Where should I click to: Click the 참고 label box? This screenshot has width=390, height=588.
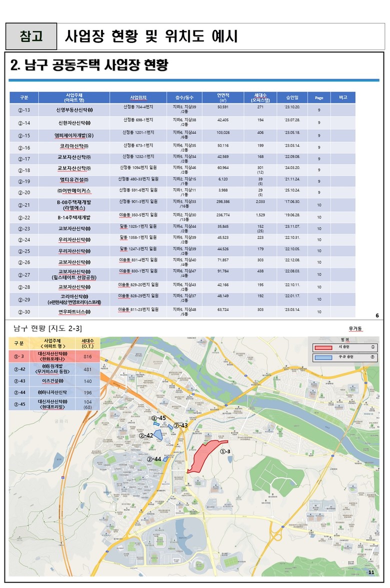(31, 36)
